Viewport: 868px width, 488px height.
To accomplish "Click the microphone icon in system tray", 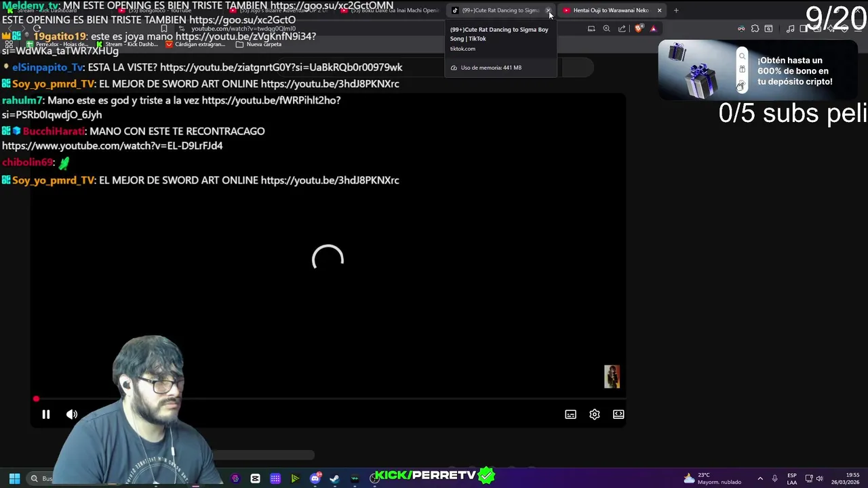I will click(x=774, y=479).
